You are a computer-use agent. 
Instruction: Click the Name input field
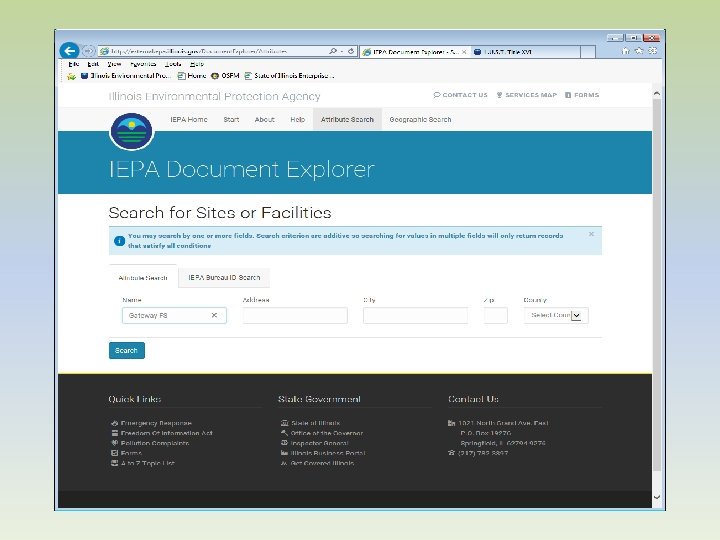coord(174,315)
